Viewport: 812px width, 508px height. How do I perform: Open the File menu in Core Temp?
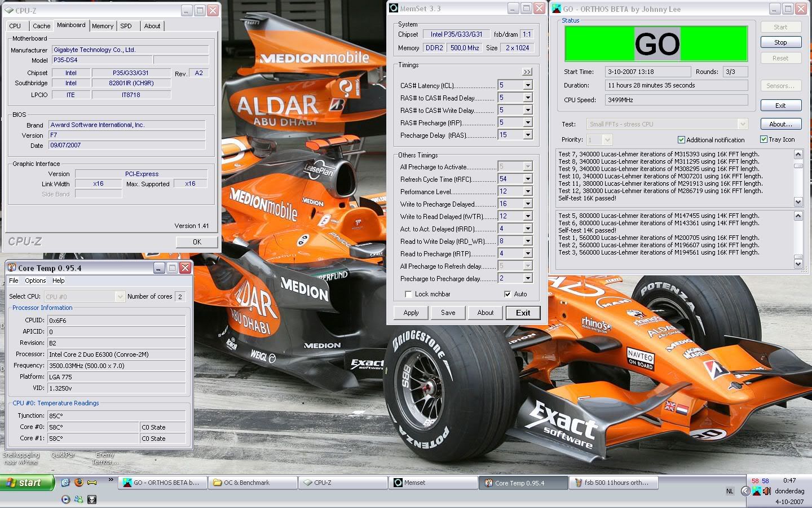(14, 281)
